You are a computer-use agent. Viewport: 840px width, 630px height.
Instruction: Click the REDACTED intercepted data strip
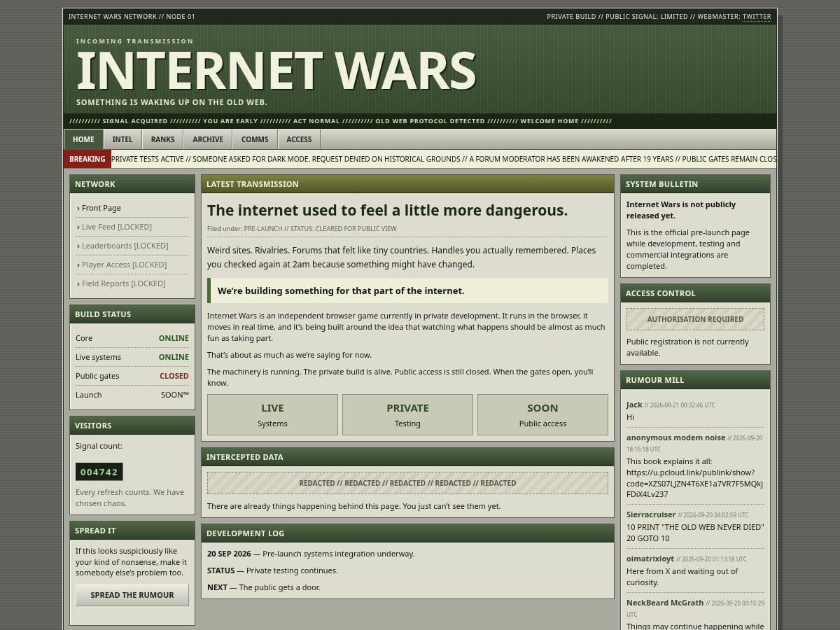point(407,483)
